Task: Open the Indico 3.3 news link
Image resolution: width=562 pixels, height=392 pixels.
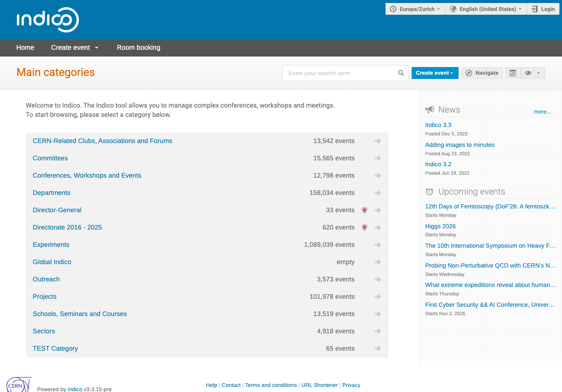Action: click(438, 125)
